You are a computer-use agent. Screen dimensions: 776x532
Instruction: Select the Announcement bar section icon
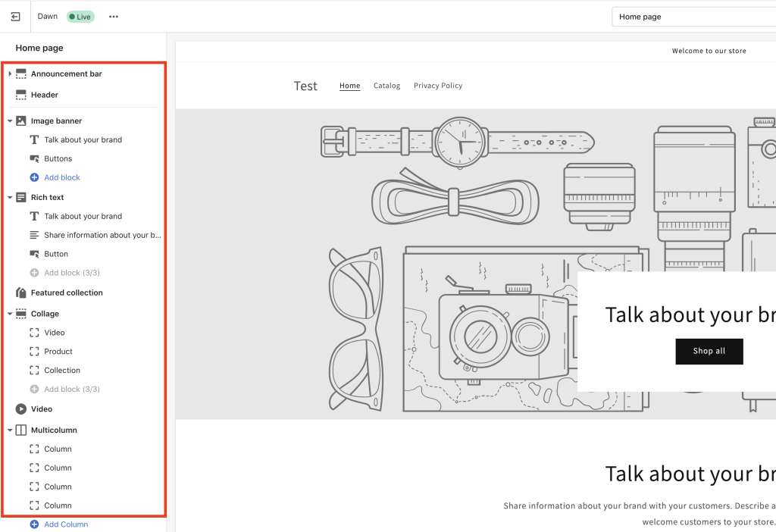(x=21, y=74)
